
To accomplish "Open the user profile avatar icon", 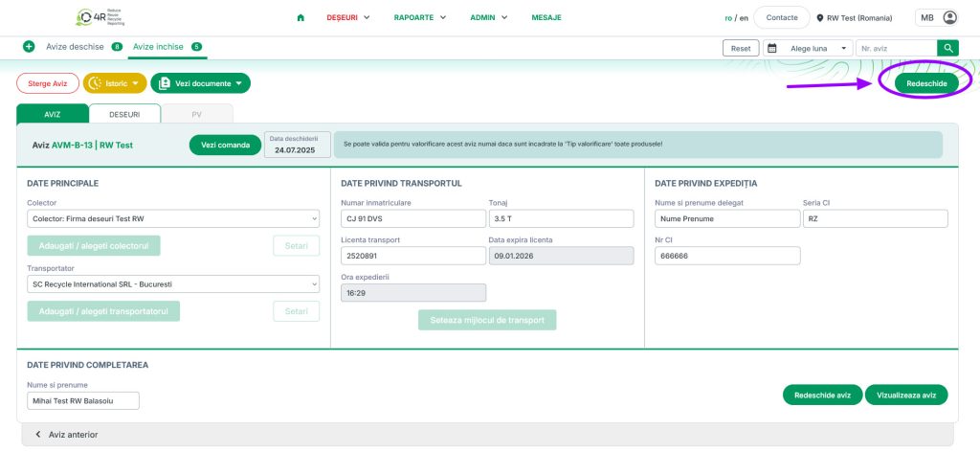I will click(949, 17).
